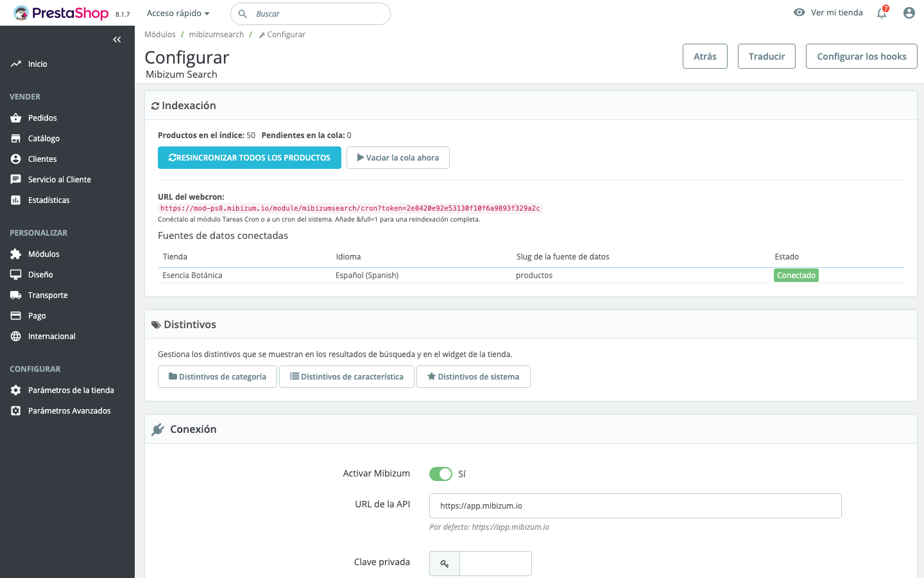Click the Traducir button
Screen dimensions: 924x578
coord(767,57)
